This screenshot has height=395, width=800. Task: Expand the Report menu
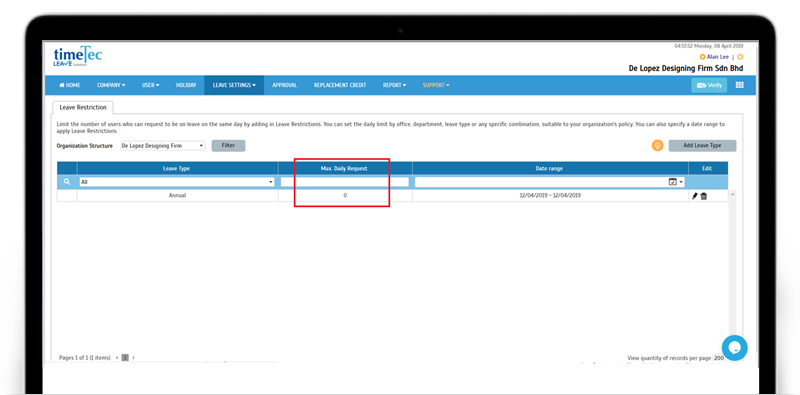coord(394,85)
